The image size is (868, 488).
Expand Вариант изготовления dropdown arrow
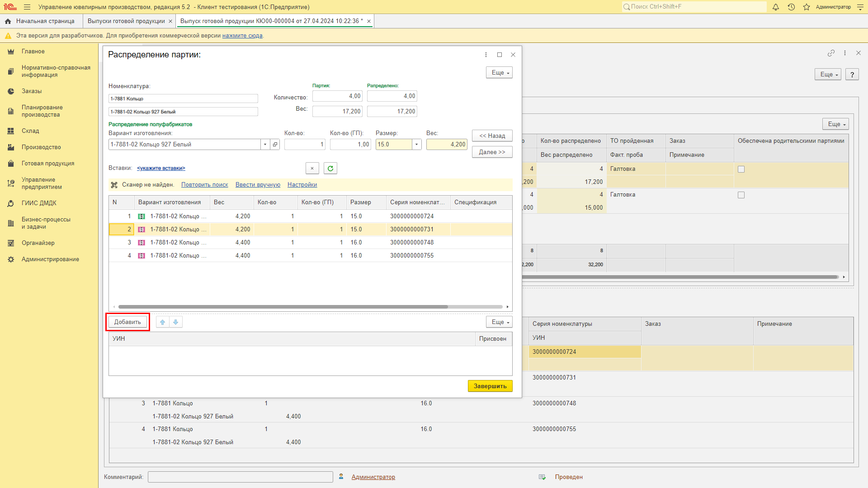(x=265, y=145)
